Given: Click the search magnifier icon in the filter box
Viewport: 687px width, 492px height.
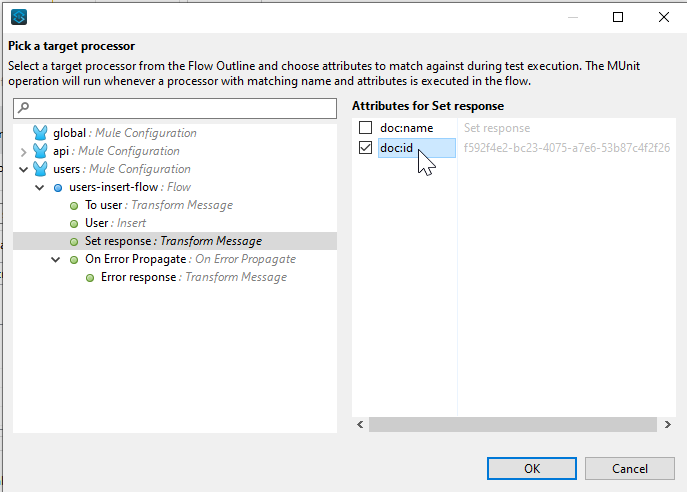Looking at the screenshot, I should point(23,107).
